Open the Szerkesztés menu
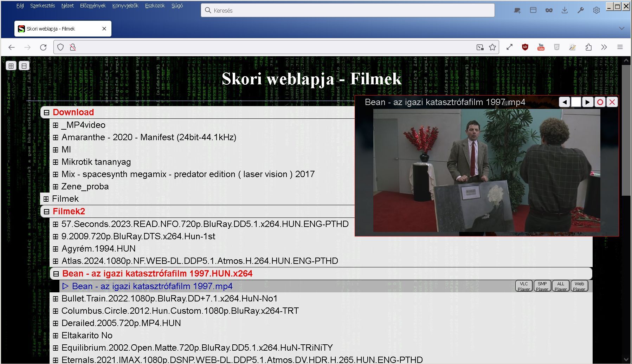632x364 pixels. point(43,6)
